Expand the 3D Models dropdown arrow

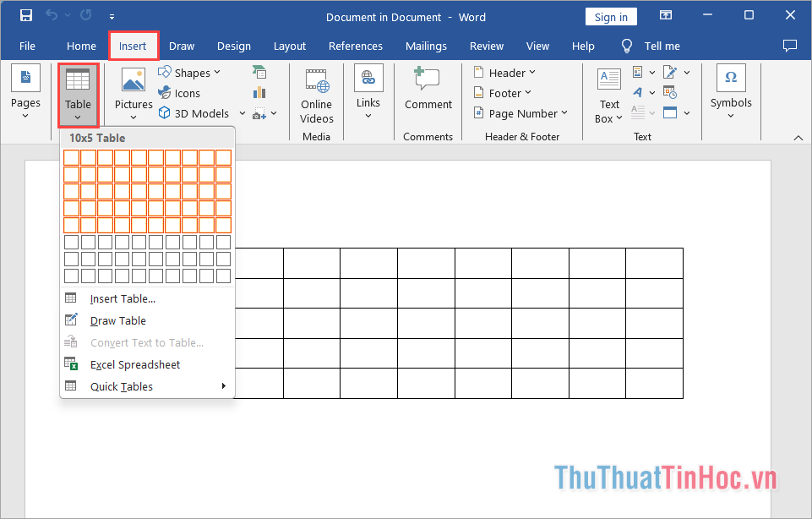(x=242, y=113)
